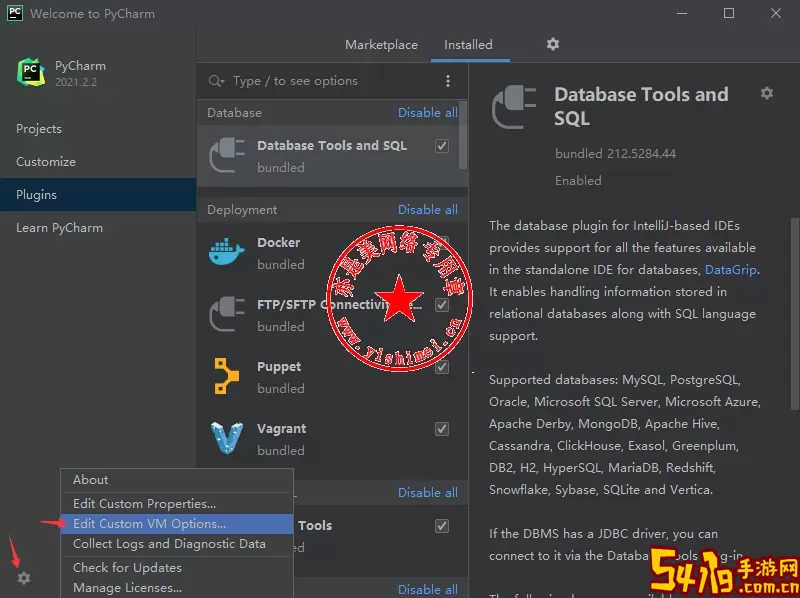Select Plugins in the sidebar

[98, 194]
